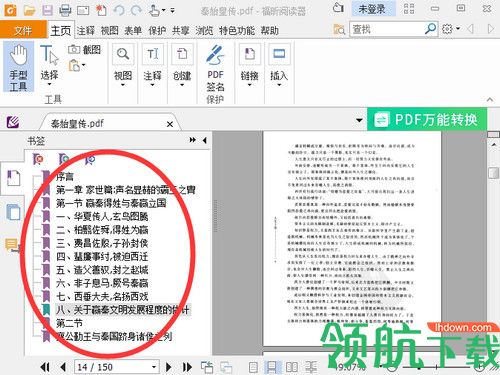Screen dimensions: 500x375
Task: Open the document tab list dropdown arrow
Action: coord(359,120)
